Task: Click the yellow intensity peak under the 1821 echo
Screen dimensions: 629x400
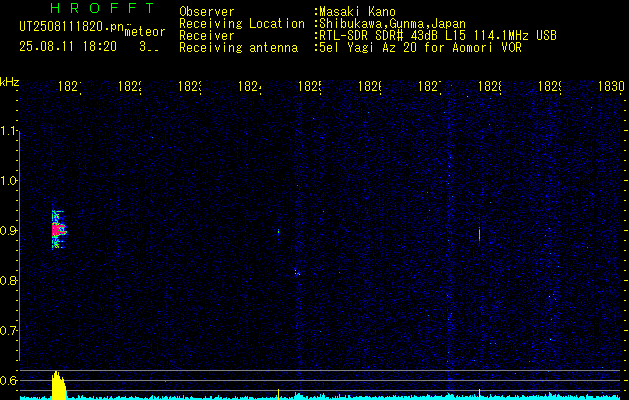Action: click(59, 385)
